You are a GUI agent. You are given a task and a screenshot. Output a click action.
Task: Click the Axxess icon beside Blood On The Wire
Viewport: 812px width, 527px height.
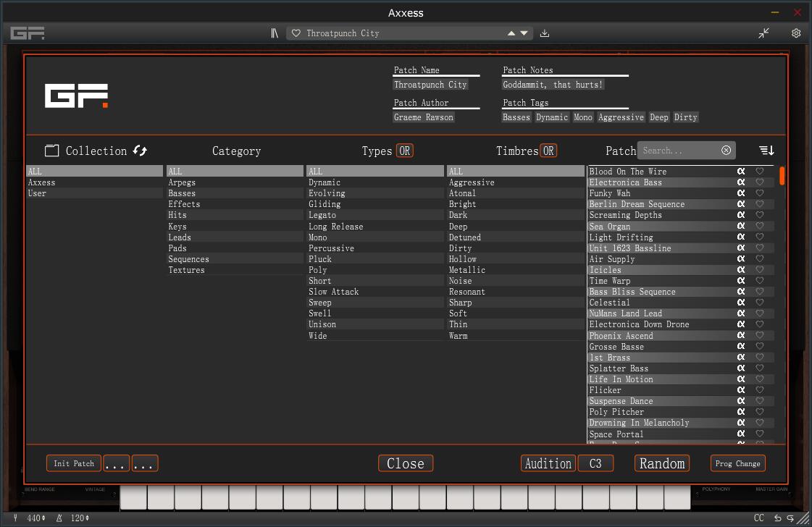(x=741, y=172)
